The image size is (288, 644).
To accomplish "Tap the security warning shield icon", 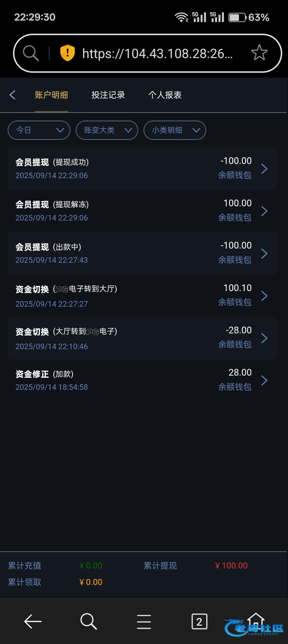I will click(x=67, y=53).
